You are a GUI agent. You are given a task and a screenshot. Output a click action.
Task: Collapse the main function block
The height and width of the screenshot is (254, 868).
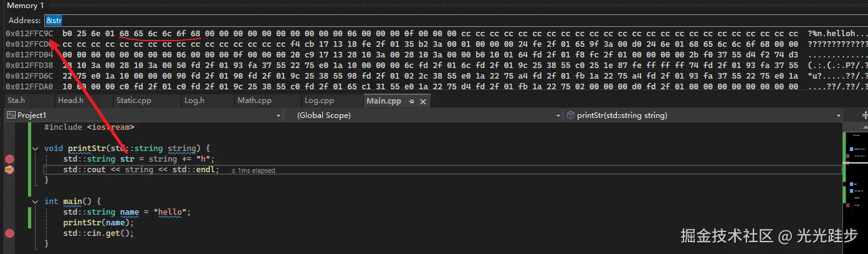(x=36, y=202)
